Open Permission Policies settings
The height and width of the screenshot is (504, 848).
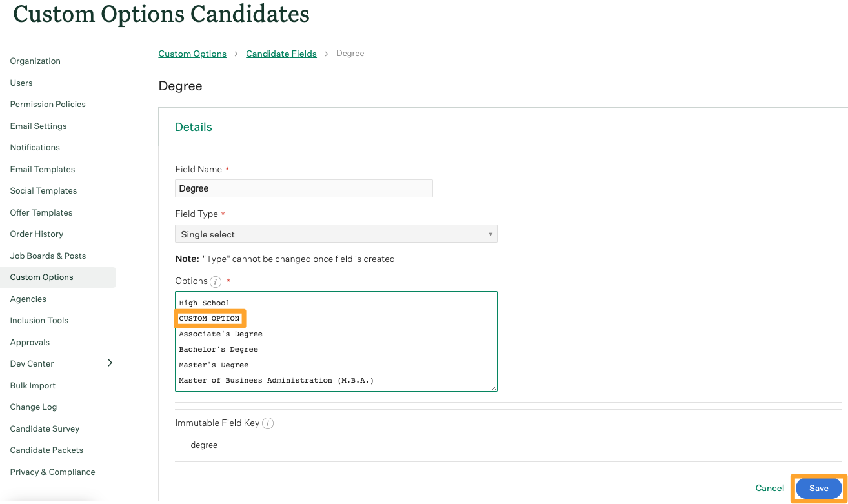pyautogui.click(x=48, y=105)
